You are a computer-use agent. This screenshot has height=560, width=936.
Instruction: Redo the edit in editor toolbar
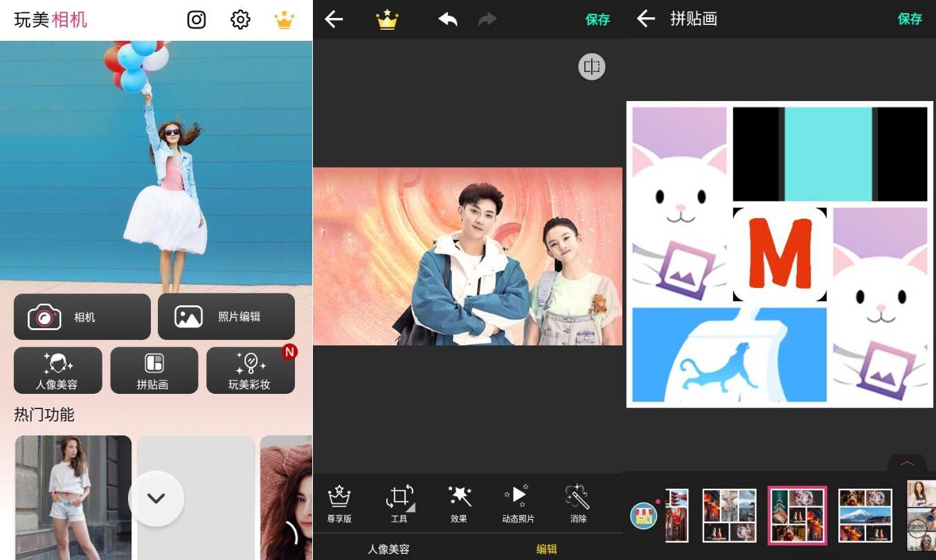coord(487,19)
